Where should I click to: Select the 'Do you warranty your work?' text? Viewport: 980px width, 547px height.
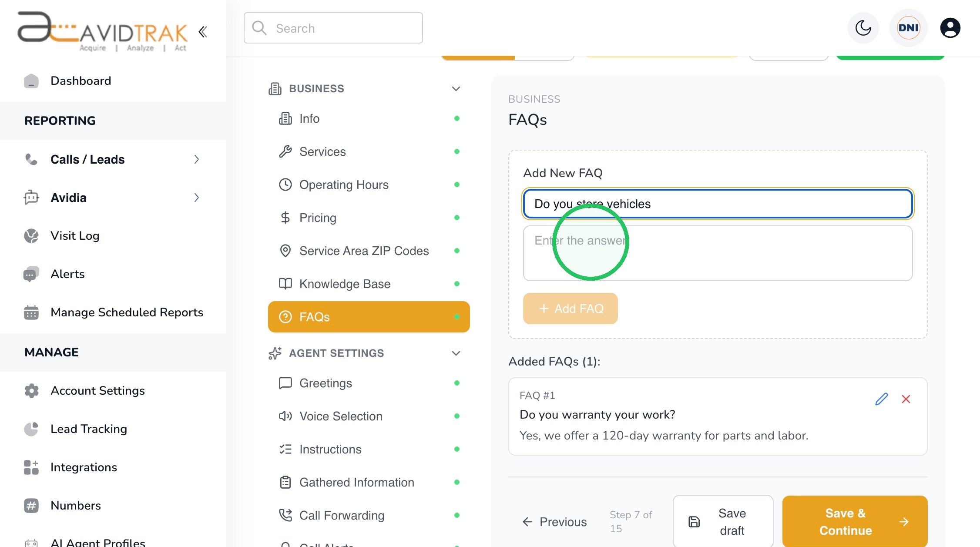click(597, 415)
